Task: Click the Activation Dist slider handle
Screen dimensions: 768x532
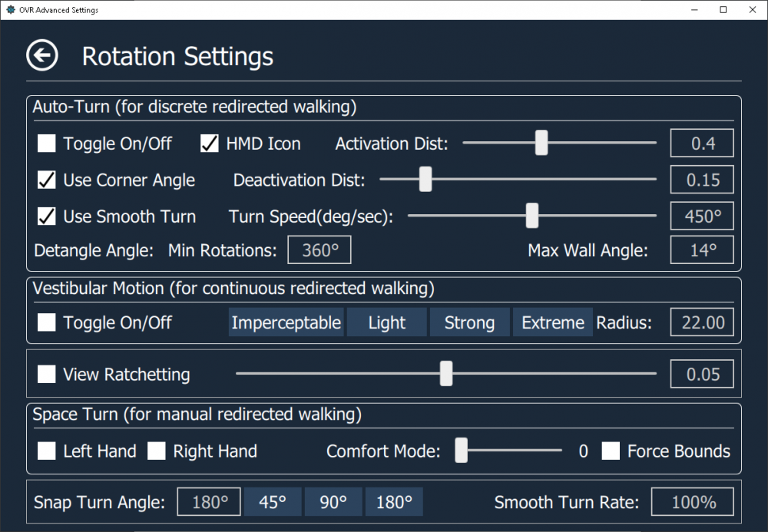Action: (541, 143)
